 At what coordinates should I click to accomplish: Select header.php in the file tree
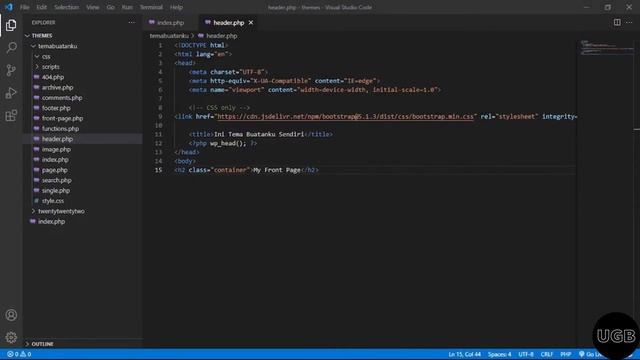pos(57,139)
